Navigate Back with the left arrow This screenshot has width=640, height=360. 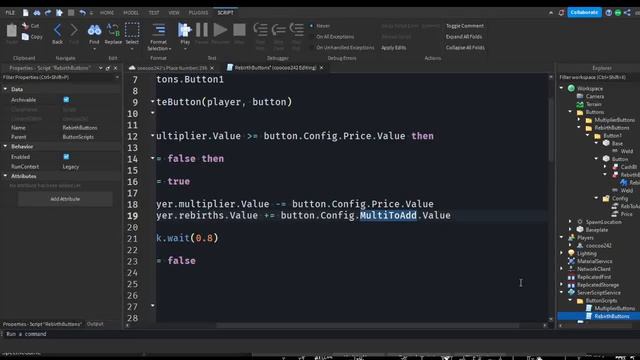[x=58, y=30]
